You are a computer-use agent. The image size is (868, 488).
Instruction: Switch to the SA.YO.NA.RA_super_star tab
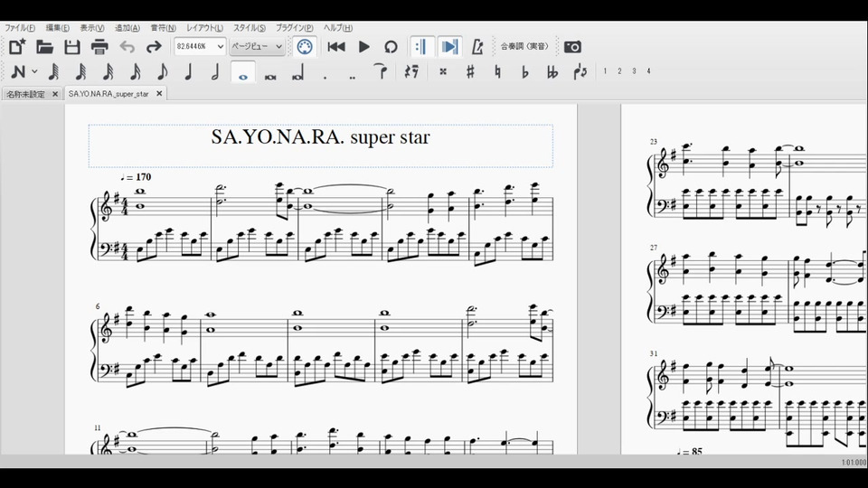(x=108, y=94)
